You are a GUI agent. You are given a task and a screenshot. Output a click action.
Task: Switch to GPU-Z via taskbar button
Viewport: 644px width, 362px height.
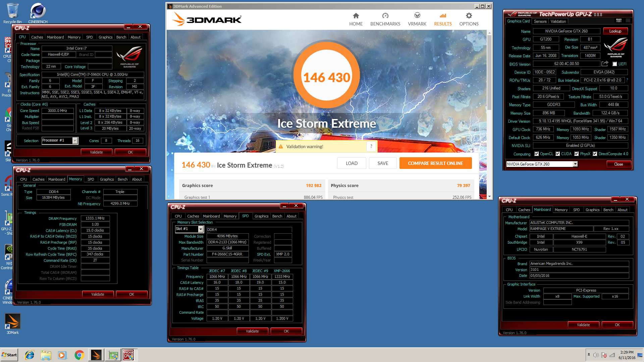[113, 355]
